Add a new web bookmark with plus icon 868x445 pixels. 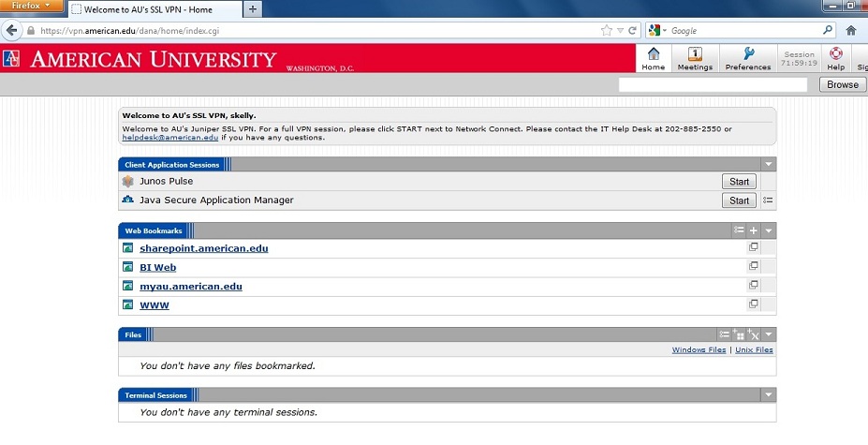tap(754, 230)
